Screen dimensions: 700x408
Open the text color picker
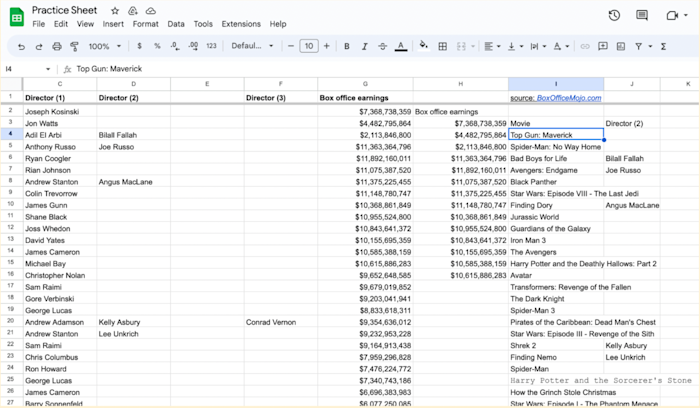401,46
